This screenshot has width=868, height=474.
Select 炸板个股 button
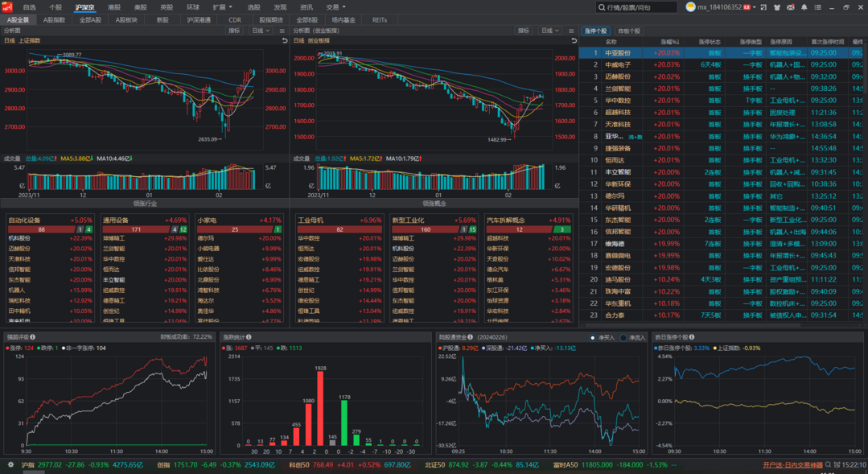click(629, 31)
